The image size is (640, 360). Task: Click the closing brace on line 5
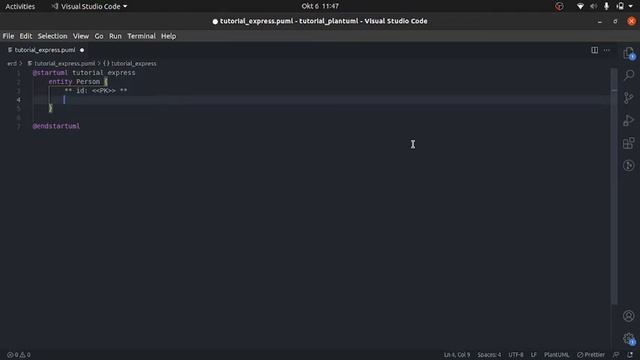(x=50, y=108)
